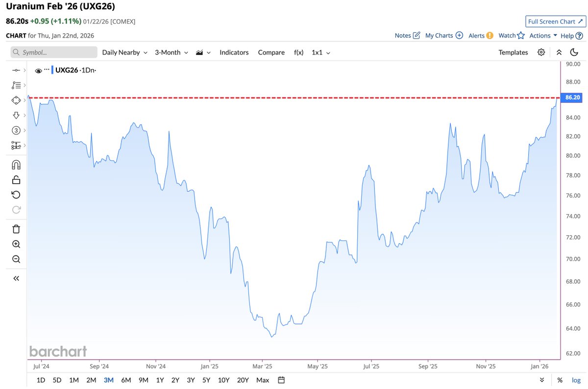Viewport: 588px width, 389px height.
Task: Expand the shapes tool flyout arrow
Action: 24,100
